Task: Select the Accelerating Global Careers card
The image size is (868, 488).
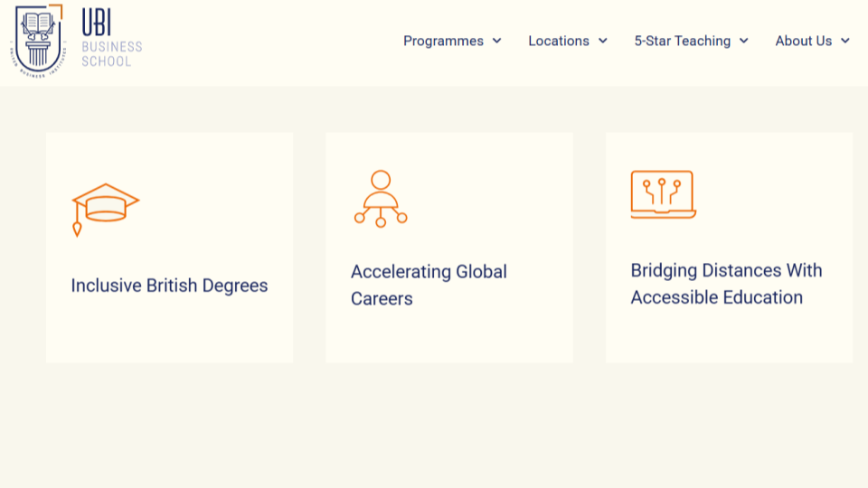Action: point(449,248)
